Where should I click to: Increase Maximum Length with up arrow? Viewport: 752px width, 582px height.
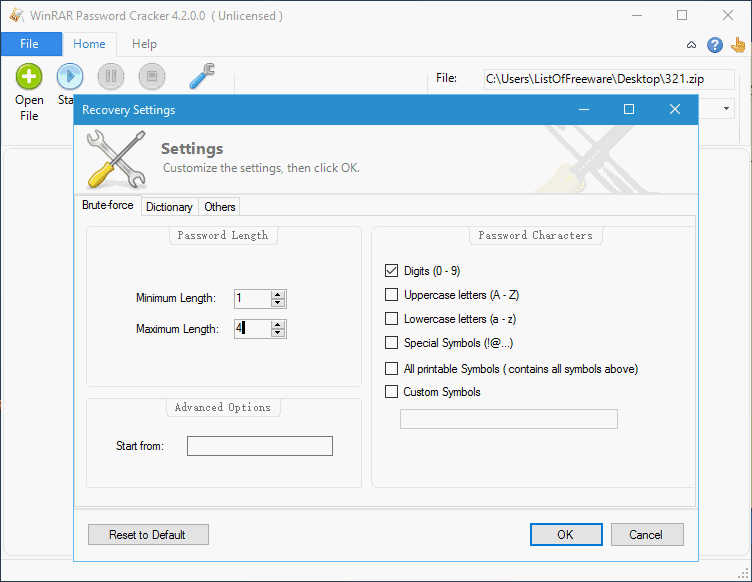click(278, 325)
